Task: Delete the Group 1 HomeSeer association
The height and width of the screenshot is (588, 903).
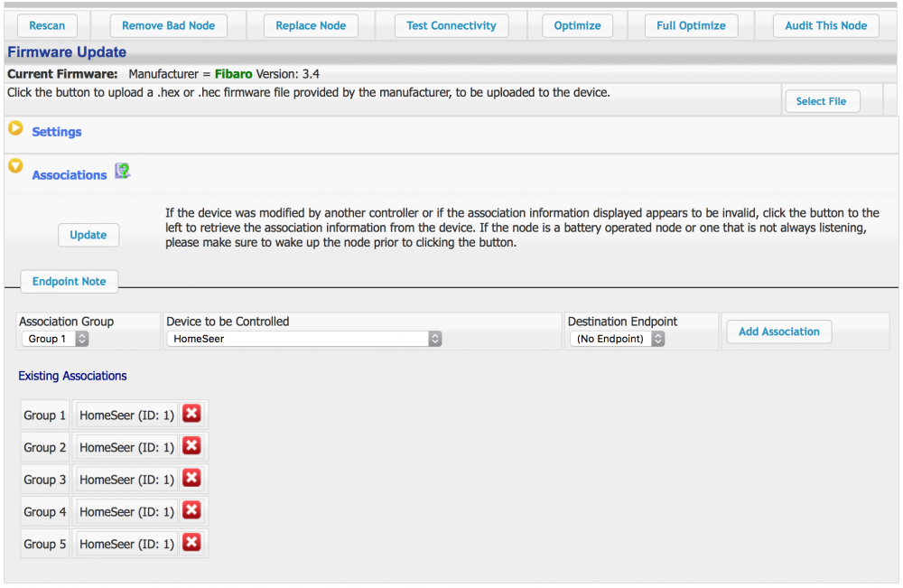Action: [191, 415]
